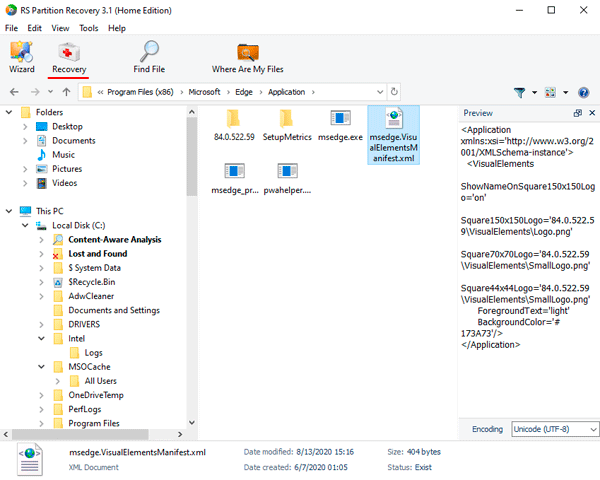
Task: Open the Tools menu
Action: click(x=88, y=28)
